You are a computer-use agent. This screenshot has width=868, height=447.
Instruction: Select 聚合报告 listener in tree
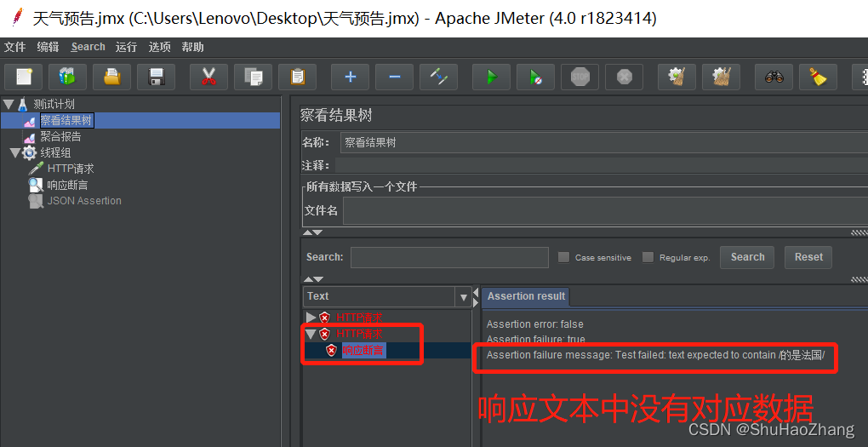click(61, 136)
